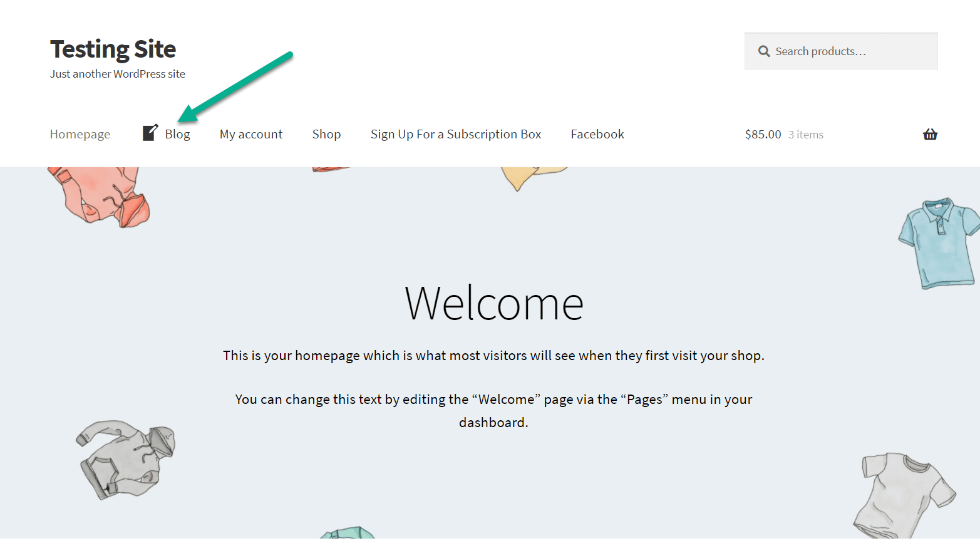This screenshot has width=980, height=558.
Task: Click the blue polo shirt illustration
Action: [x=937, y=241]
